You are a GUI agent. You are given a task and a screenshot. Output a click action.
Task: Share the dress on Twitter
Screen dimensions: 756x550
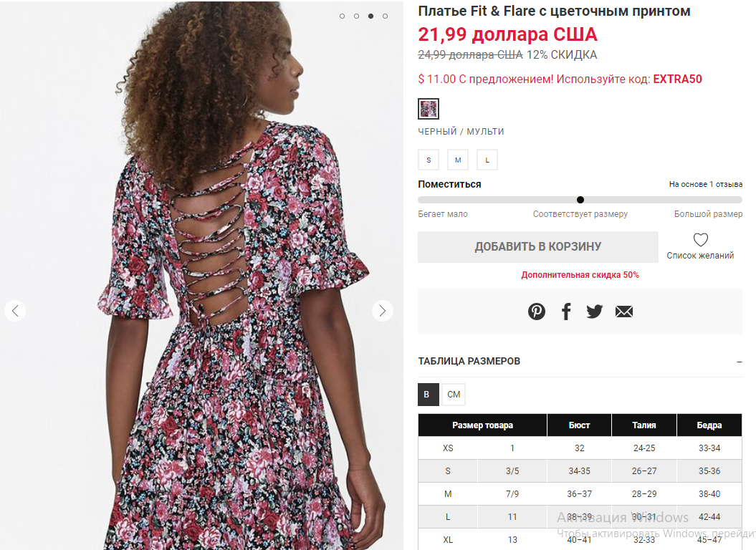pos(595,312)
